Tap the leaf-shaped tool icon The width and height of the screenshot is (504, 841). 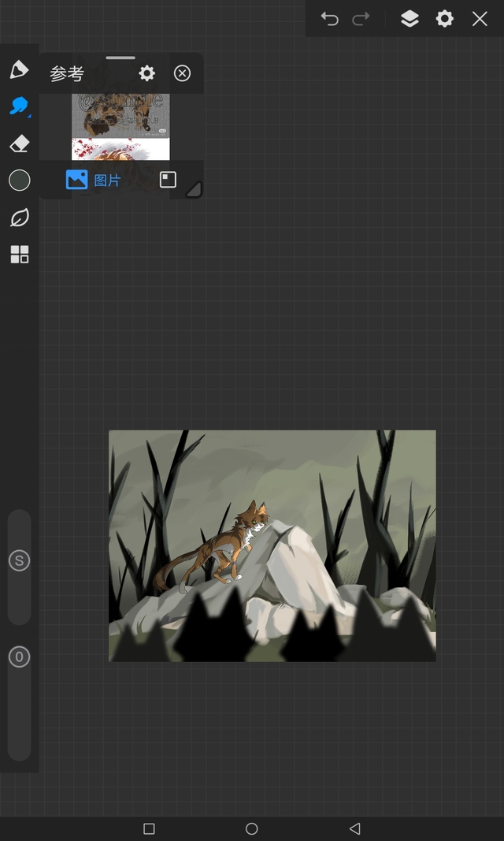tap(19, 218)
